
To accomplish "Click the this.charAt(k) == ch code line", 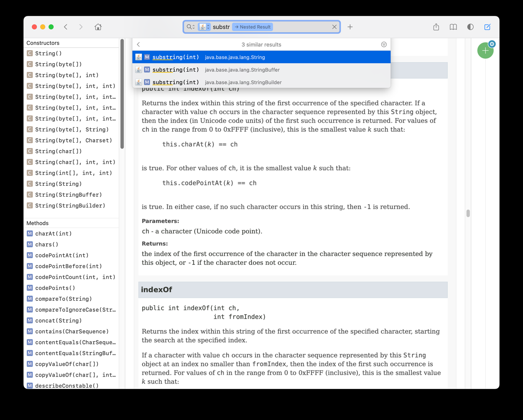I will point(200,144).
